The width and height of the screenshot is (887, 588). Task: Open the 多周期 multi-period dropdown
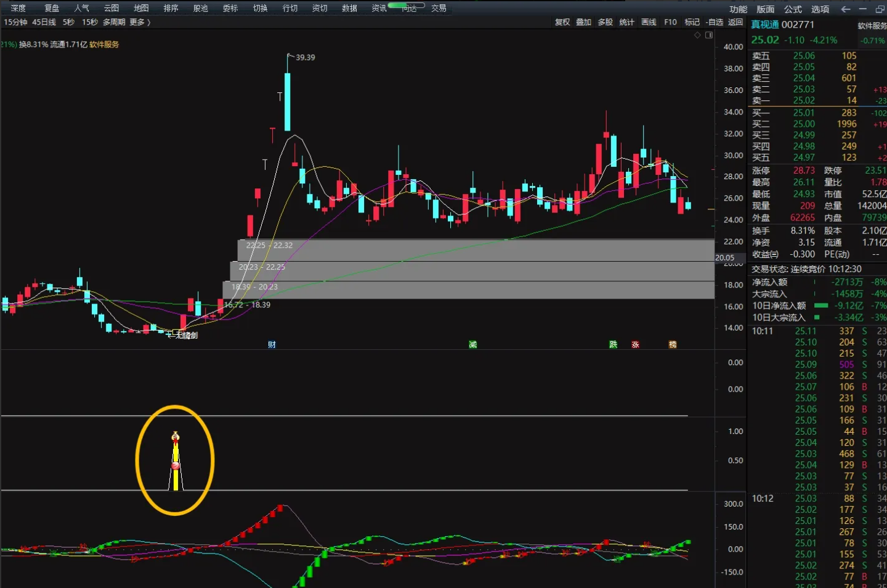(x=114, y=22)
